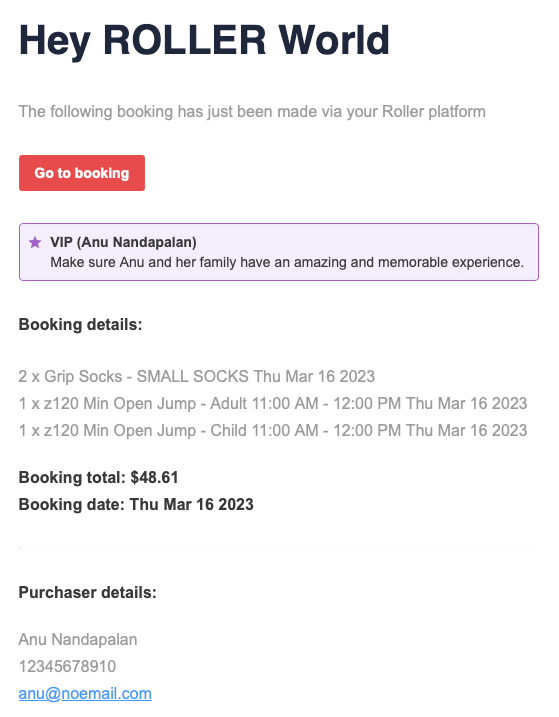Viewport: 559px width, 717px height.
Task: Click the intro line about Roller platform
Action: (x=252, y=112)
